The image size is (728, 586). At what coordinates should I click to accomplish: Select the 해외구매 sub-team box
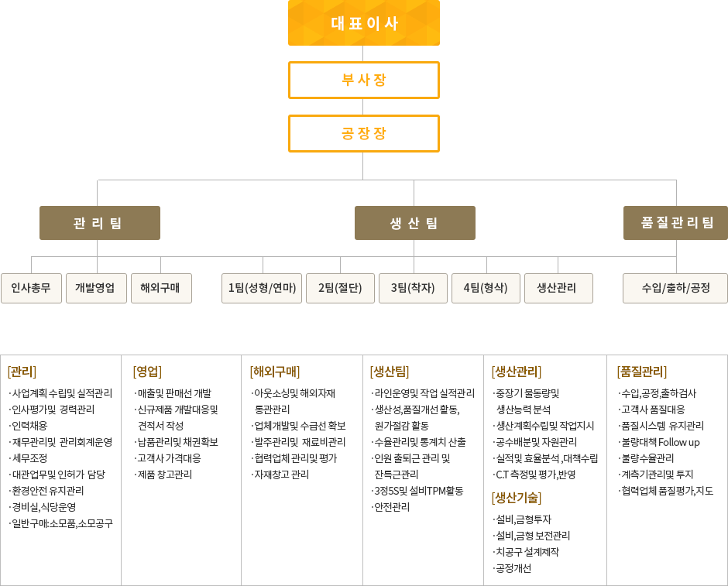[161, 288]
